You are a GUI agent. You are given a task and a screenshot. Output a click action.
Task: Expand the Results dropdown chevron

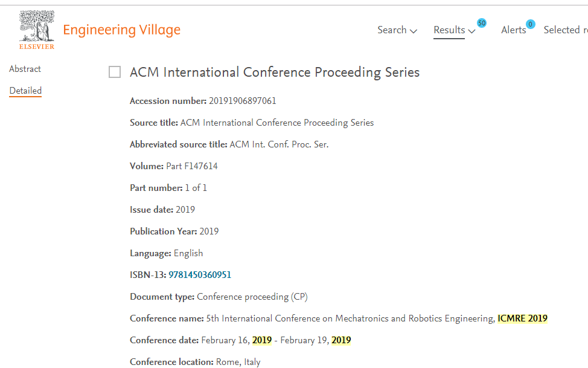point(471,31)
